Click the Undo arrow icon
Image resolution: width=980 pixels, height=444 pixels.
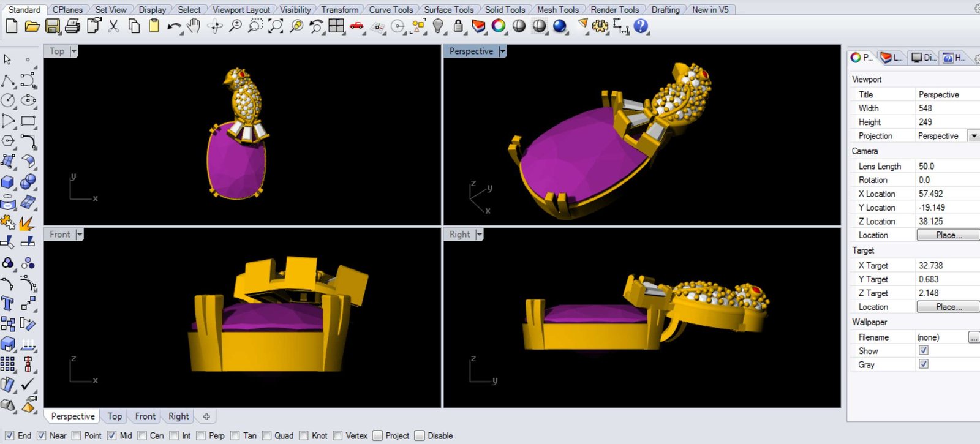(x=173, y=26)
